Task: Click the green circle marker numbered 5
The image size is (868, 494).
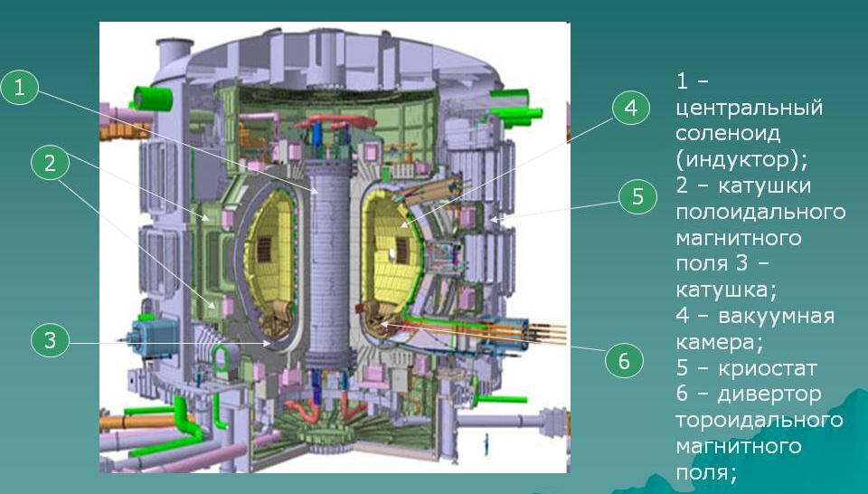Action: click(x=637, y=197)
